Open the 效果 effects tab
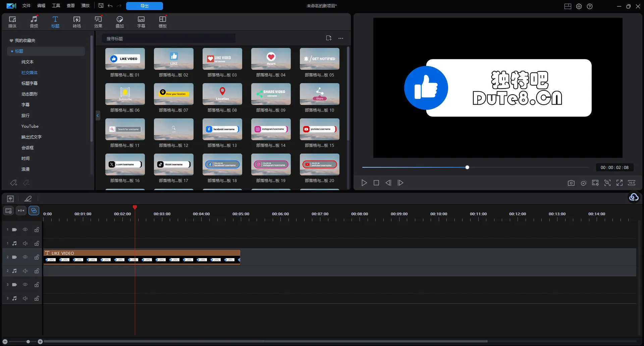Viewport: 644px width, 346px height. click(x=98, y=22)
